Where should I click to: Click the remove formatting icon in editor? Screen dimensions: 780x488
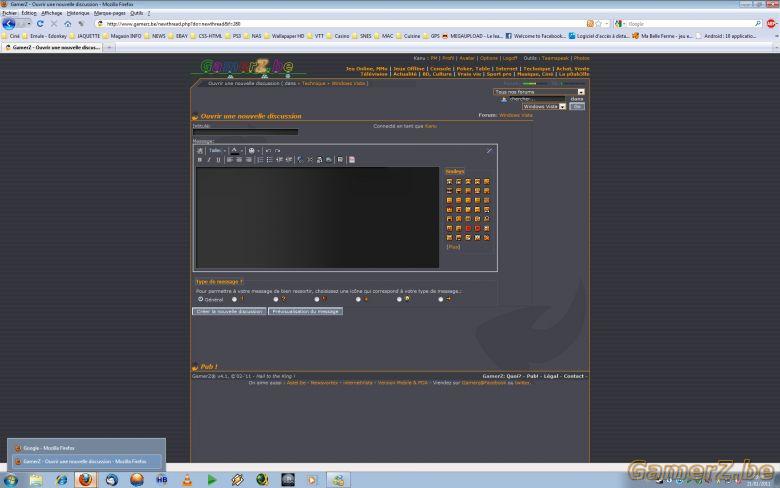click(200, 151)
